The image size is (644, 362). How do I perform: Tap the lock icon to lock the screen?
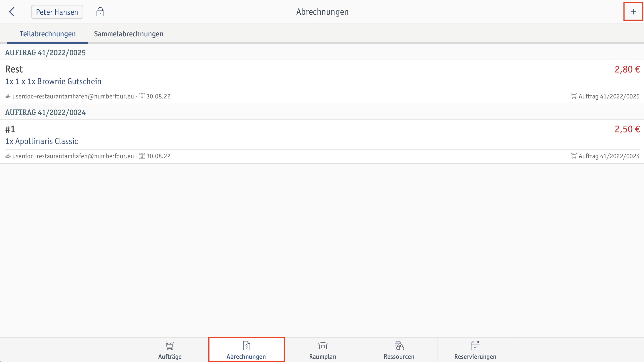click(100, 12)
